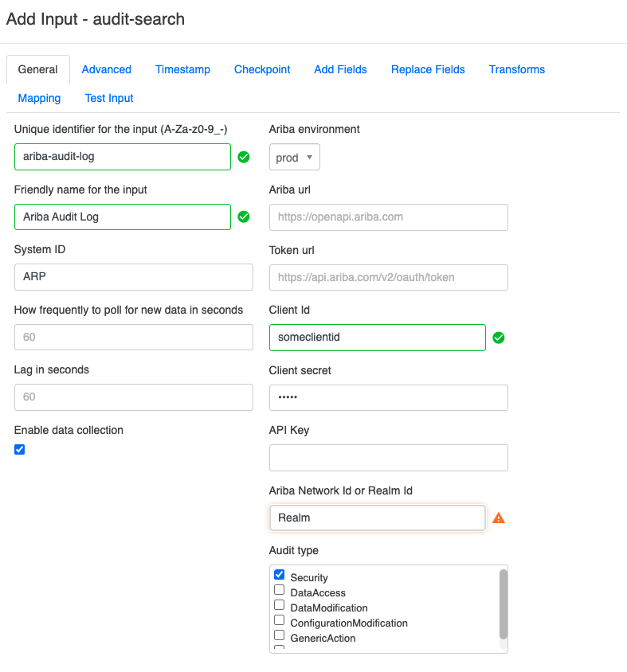627x672 pixels.
Task: Click the Client secret password field
Action: (389, 397)
